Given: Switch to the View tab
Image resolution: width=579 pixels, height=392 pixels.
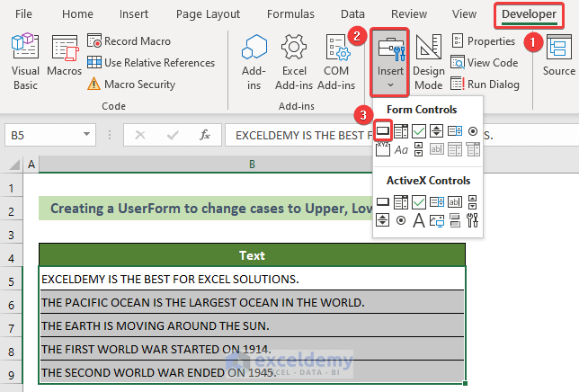Looking at the screenshot, I should click(x=464, y=14).
